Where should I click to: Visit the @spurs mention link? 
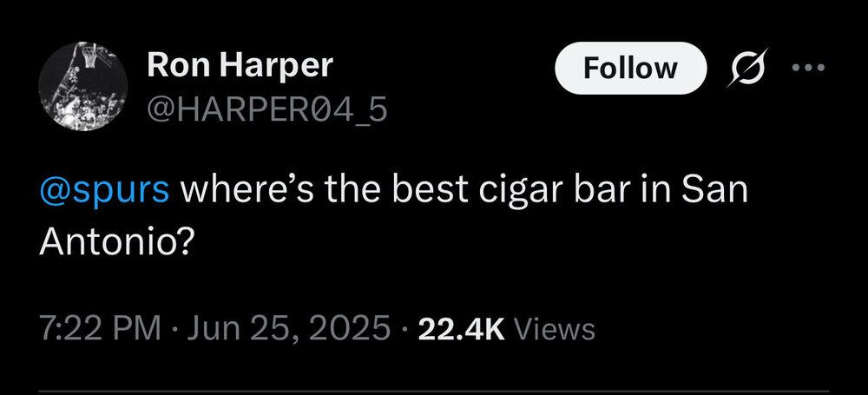105,191
